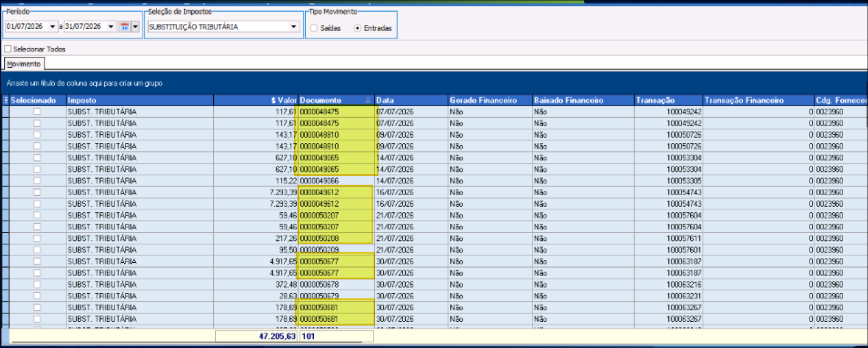868x348 pixels.
Task: Open the end date 31/07/2026 dropdown arrow
Action: click(x=111, y=27)
